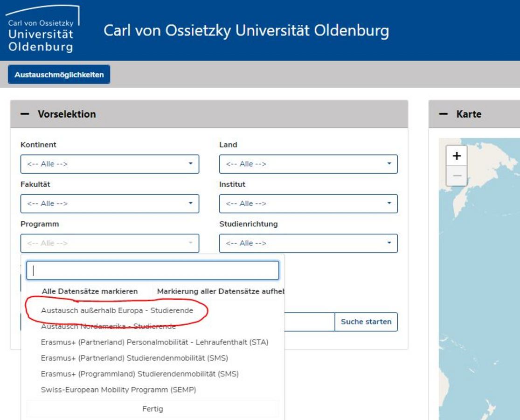520x420 pixels.
Task: Click the University of Oldenburg logo
Action: coord(43,30)
